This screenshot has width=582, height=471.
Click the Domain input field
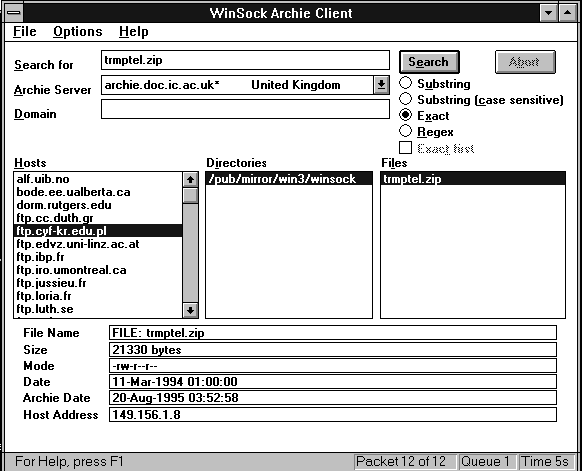245,109
